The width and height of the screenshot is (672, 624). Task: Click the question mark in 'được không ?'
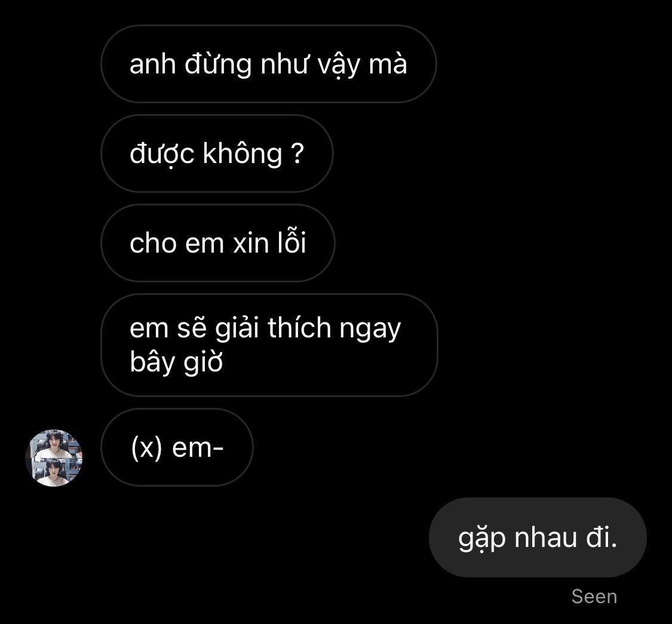coord(297,153)
